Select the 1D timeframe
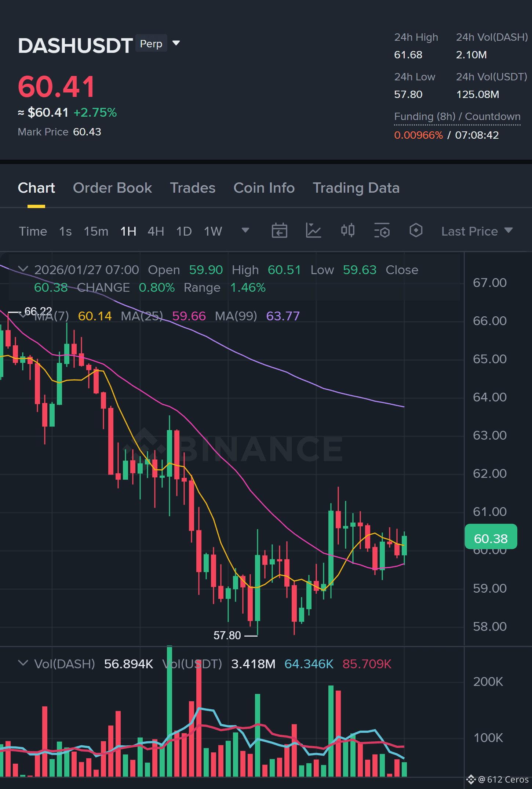Screen dimensions: 532x789 pos(184,231)
